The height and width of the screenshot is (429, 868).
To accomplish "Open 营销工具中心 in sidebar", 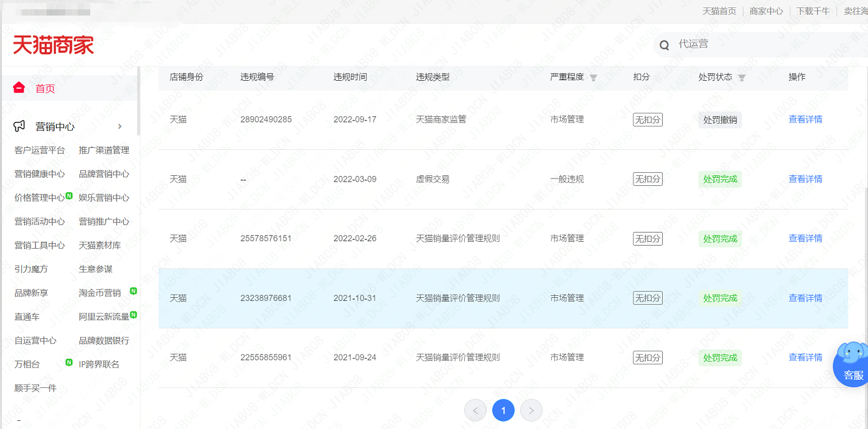I will point(39,246).
